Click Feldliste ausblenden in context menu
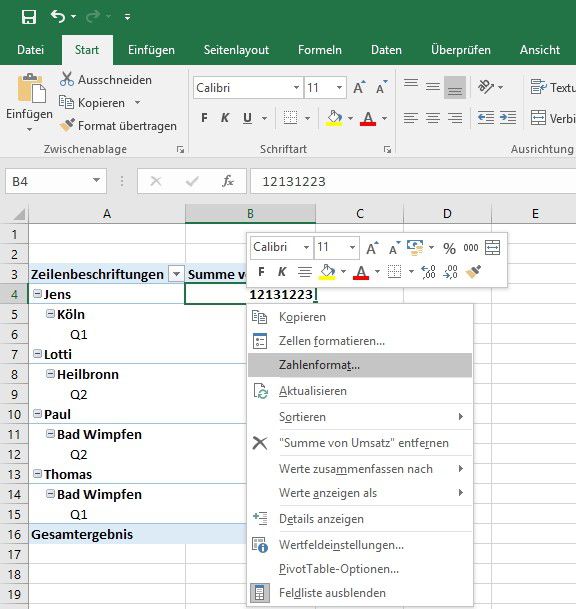The width and height of the screenshot is (576, 609). (x=360, y=593)
